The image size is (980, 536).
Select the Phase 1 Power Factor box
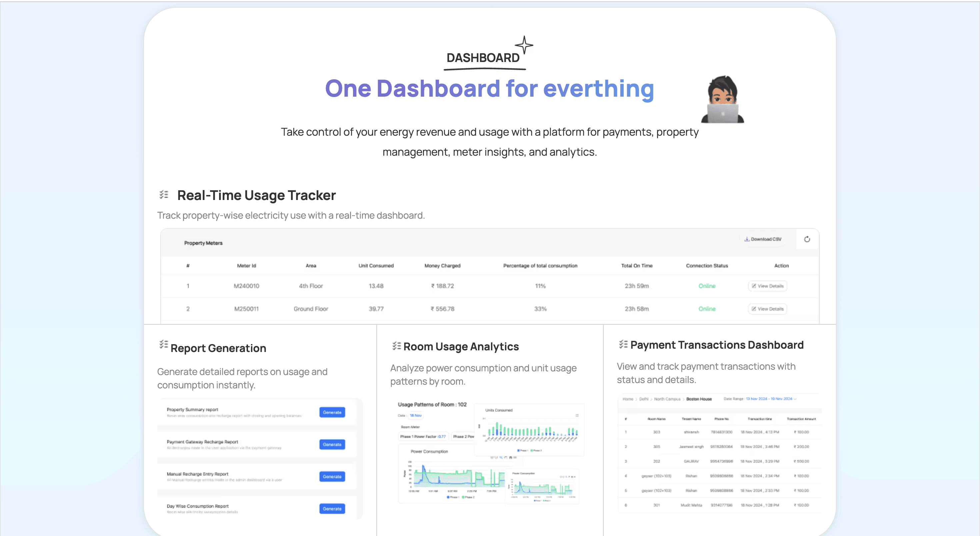tap(423, 437)
